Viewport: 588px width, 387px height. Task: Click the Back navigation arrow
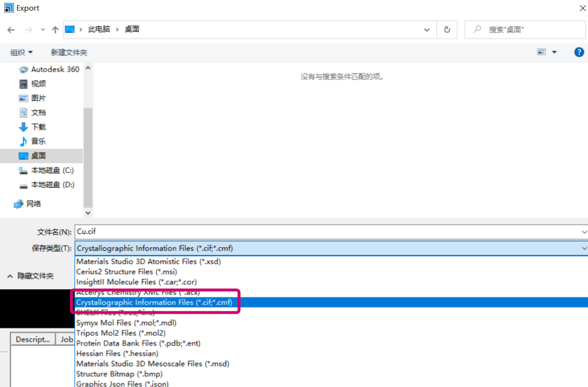(x=11, y=30)
